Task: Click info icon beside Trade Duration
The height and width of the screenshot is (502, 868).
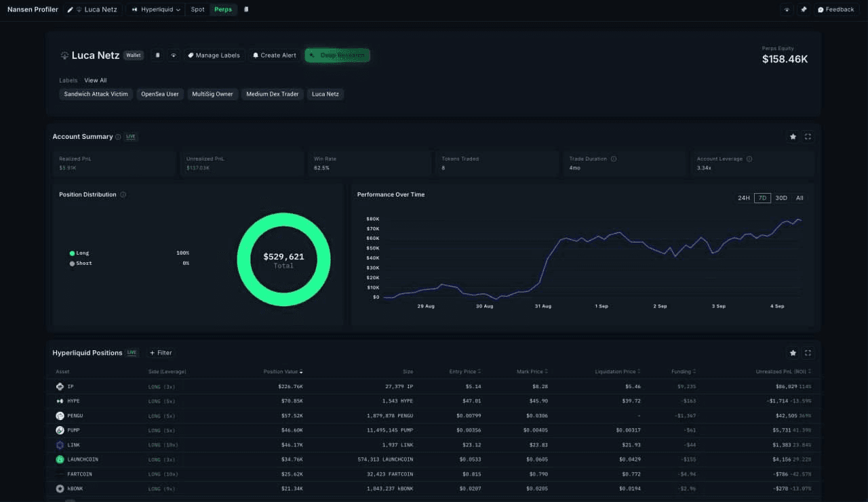Action: 614,159
